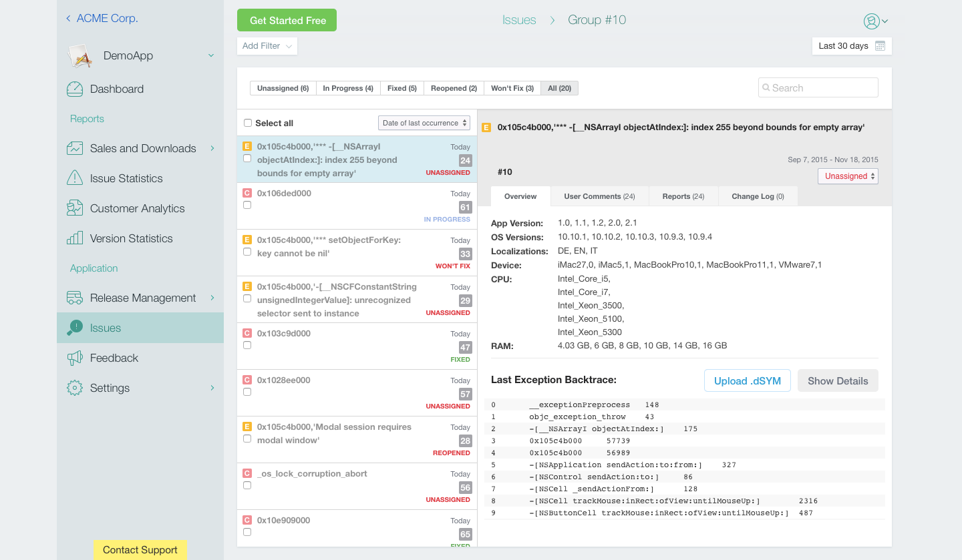
Task: Filter by Won't Fix (3) issues
Action: pyautogui.click(x=512, y=88)
